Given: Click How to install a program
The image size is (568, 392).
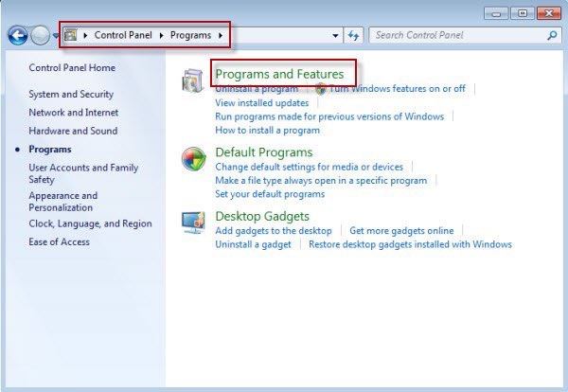Looking at the screenshot, I should [x=267, y=130].
